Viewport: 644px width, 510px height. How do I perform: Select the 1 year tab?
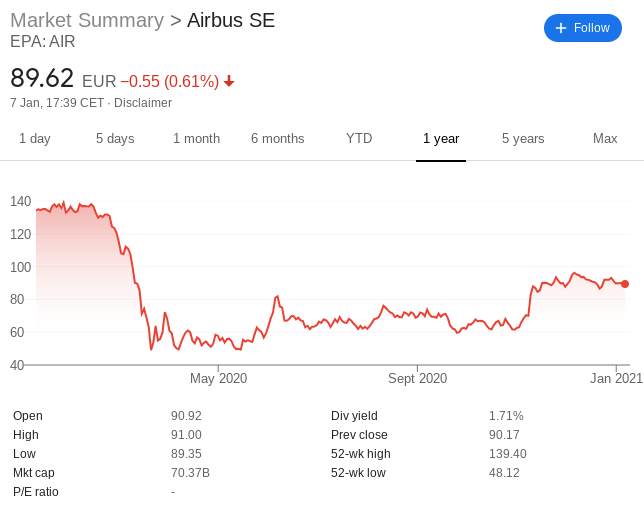(441, 139)
